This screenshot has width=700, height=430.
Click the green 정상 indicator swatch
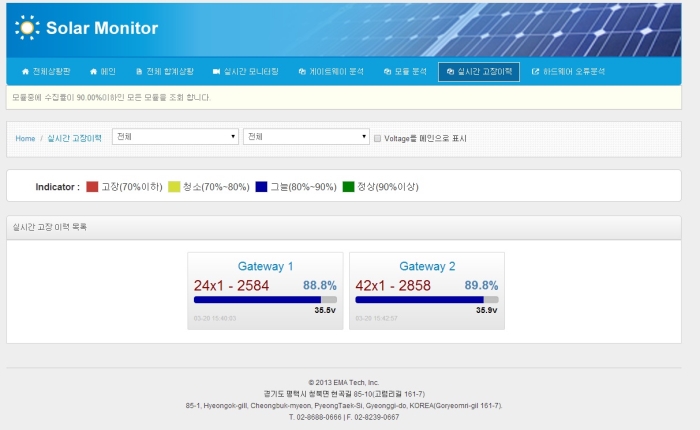(348, 187)
